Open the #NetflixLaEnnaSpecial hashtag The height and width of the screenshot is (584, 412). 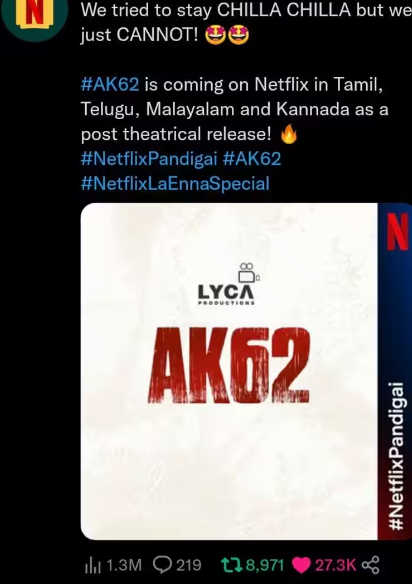(175, 183)
